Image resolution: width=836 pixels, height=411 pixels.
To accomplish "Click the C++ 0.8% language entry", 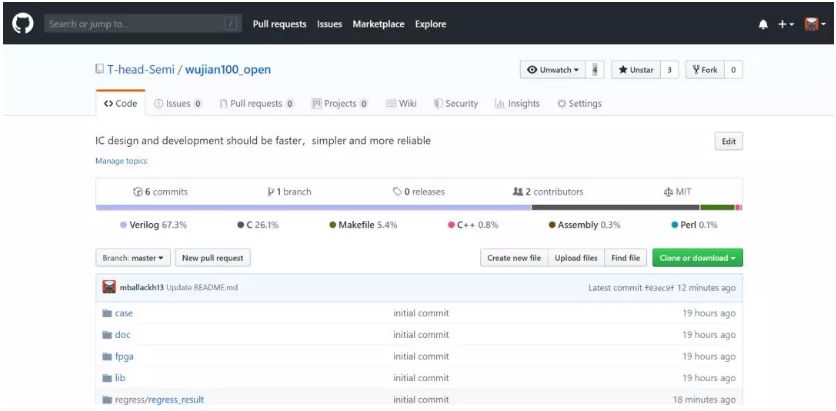I will (x=473, y=225).
